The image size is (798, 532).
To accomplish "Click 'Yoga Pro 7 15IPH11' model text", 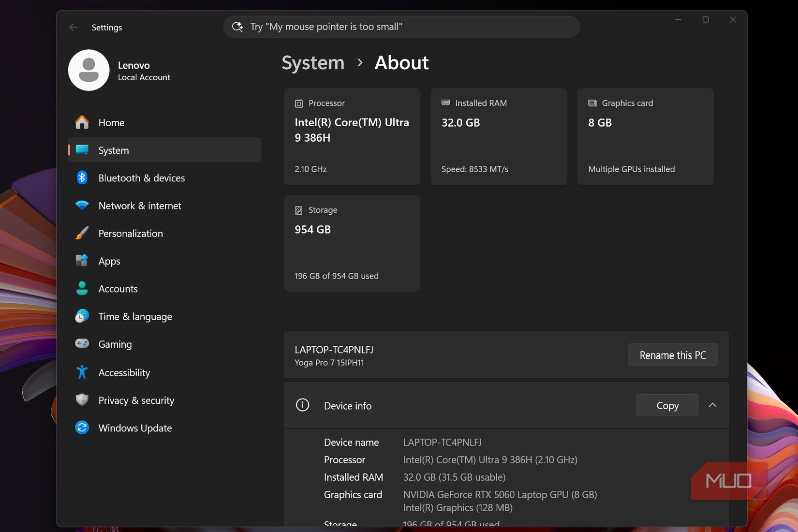I will click(x=329, y=362).
